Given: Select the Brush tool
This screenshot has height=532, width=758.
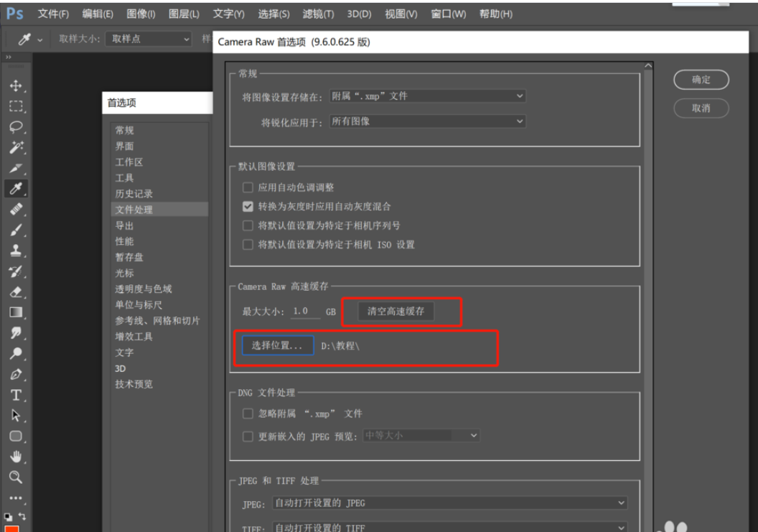Looking at the screenshot, I should 16,230.
